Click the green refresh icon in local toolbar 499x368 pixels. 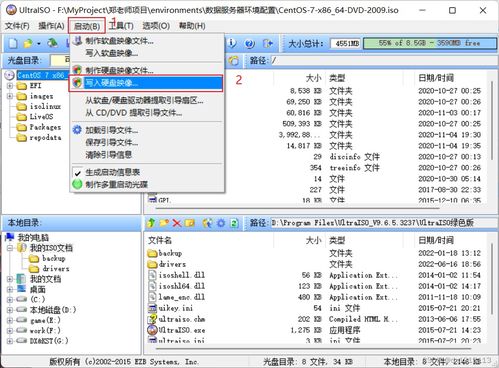(x=234, y=223)
